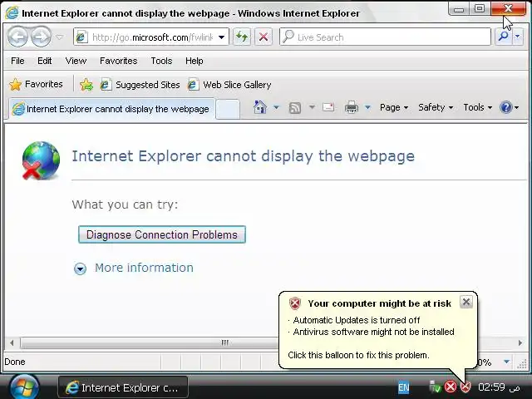
Task: Select the 'Internet Explorer cannot display' tab
Action: pos(111,109)
